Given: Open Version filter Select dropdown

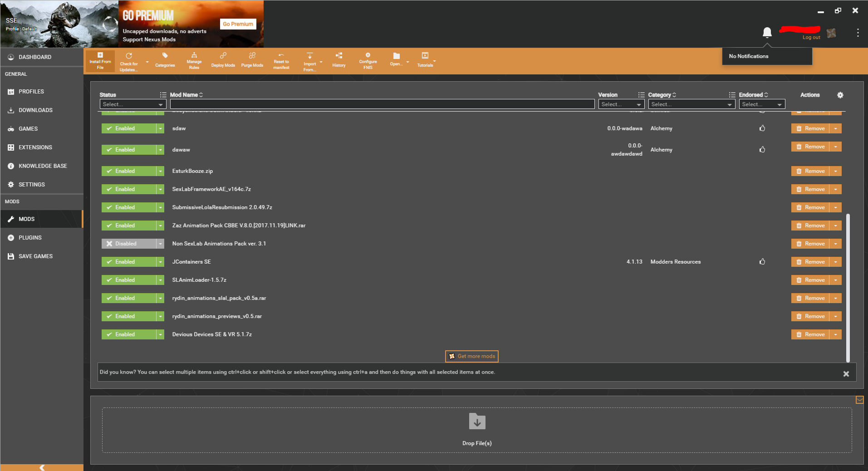Looking at the screenshot, I should point(621,104).
